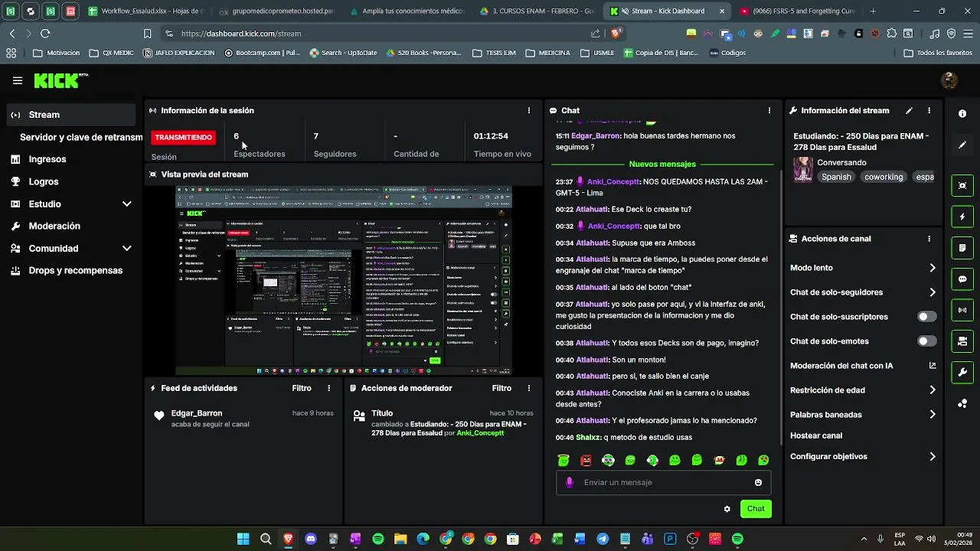Image resolution: width=980 pixels, height=551 pixels.
Task: Toggle Chat de solo-suscriptores switch
Action: click(x=926, y=317)
